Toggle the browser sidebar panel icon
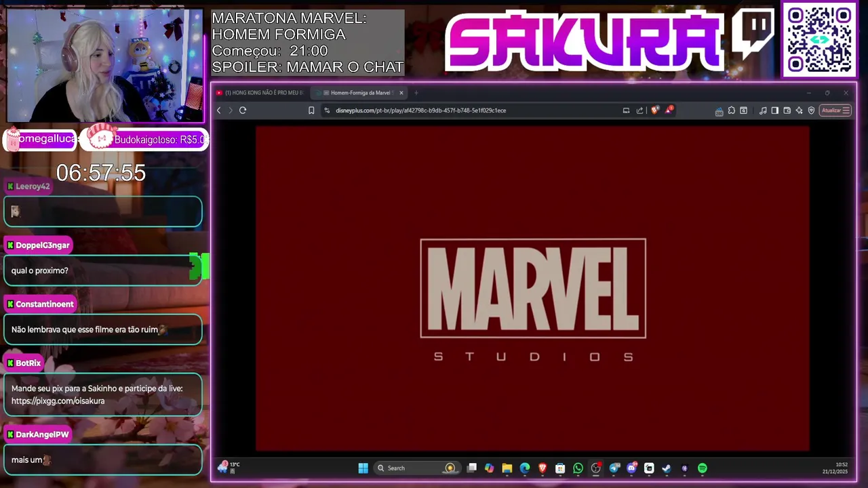The image size is (868, 488). pos(775,110)
